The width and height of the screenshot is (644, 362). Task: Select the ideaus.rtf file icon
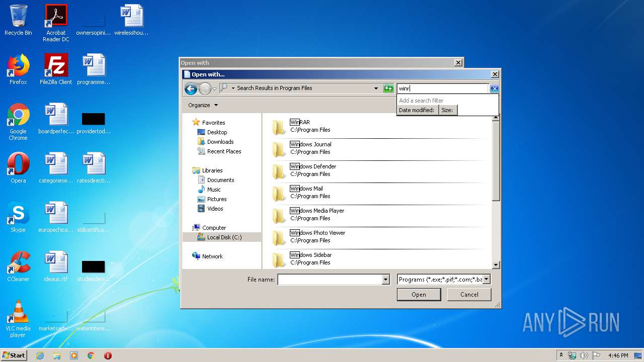(56, 266)
